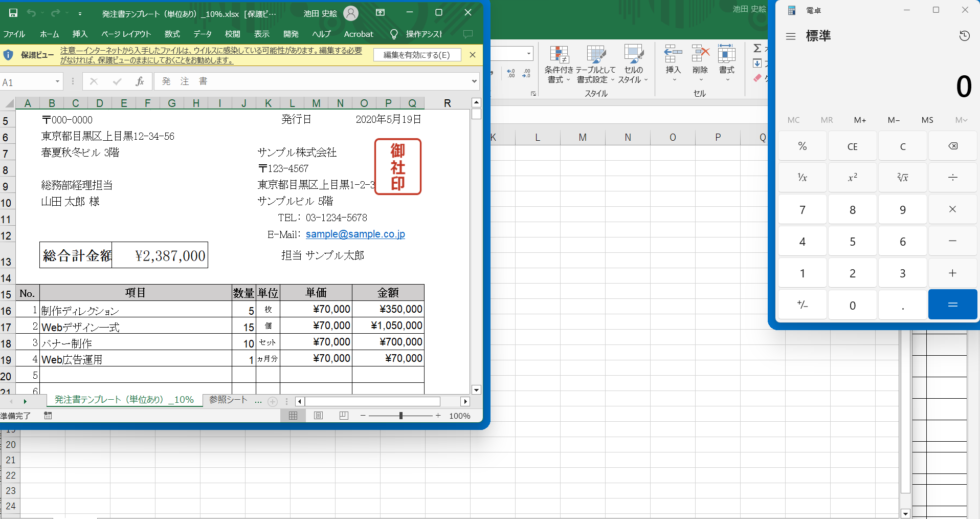The width and height of the screenshot is (980, 519).
Task: Open the 削除 cells dropdown in background Excel
Action: [700, 63]
